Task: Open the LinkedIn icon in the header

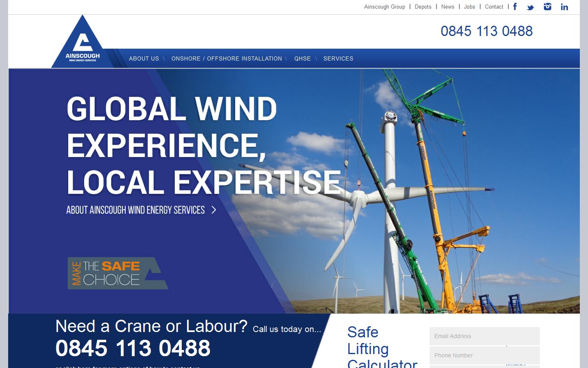Action: click(564, 7)
